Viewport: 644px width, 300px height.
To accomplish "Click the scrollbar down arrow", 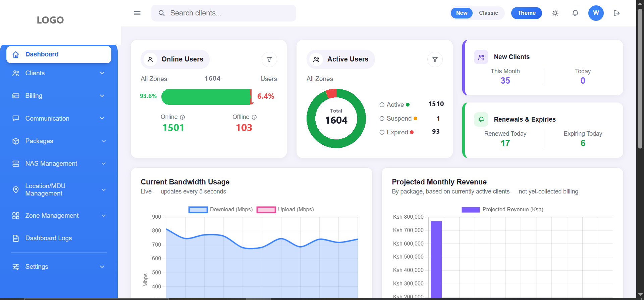I will click(x=640, y=295).
